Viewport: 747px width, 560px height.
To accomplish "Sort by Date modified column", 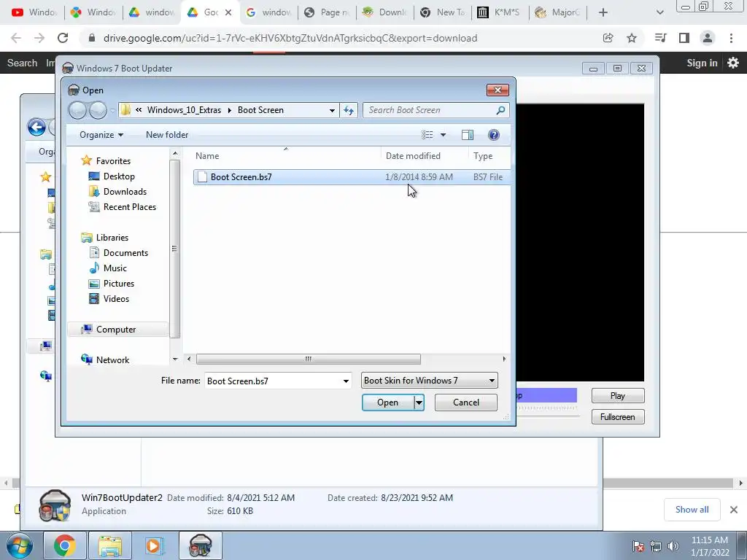I will click(x=413, y=156).
